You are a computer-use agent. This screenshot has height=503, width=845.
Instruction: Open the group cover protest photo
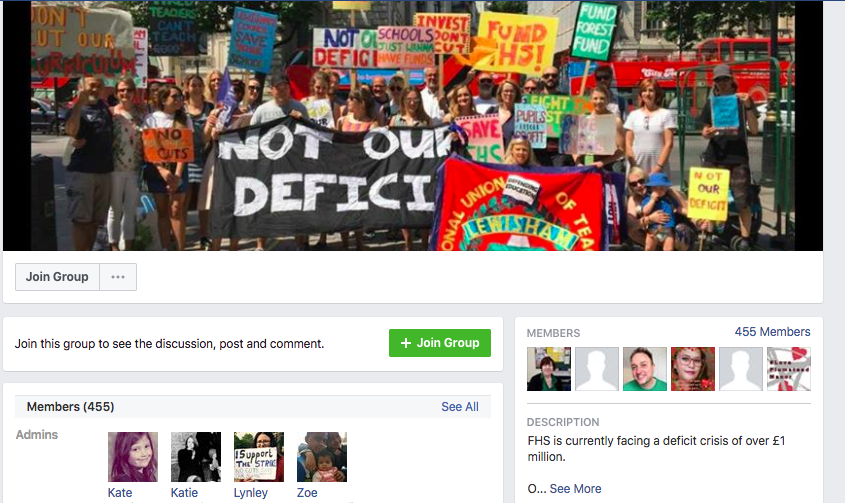pos(413,126)
